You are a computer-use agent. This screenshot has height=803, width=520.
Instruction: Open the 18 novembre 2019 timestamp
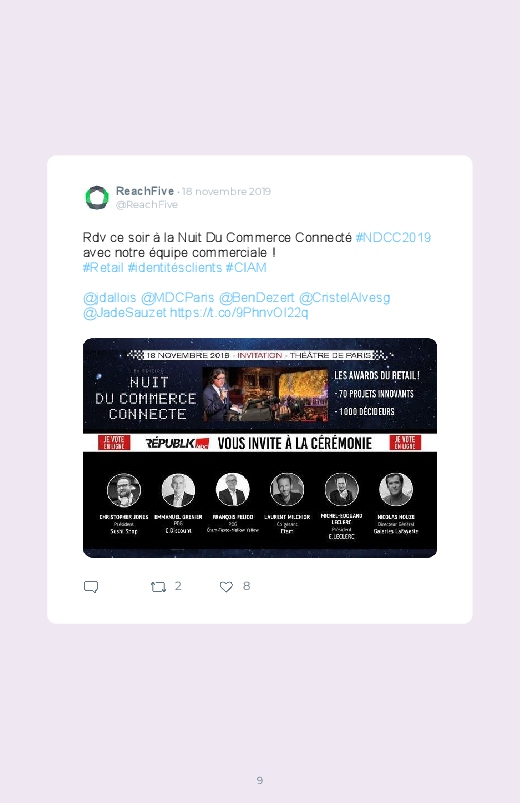(226, 191)
